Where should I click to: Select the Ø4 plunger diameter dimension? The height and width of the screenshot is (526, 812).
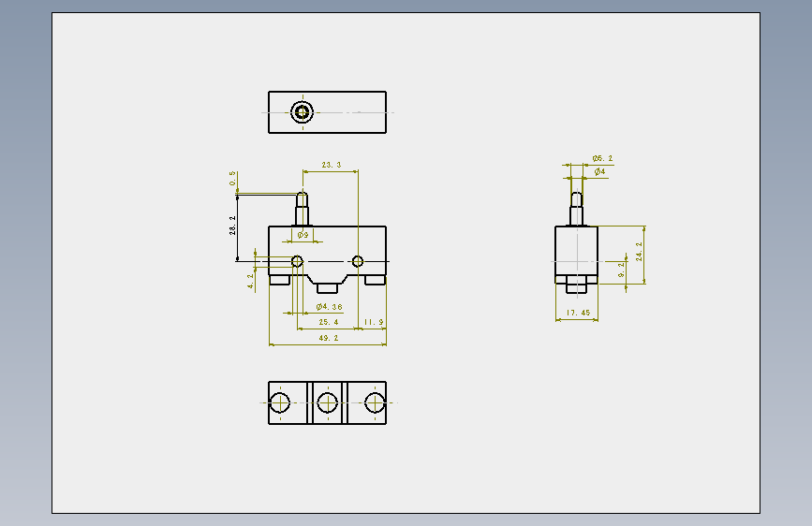tap(599, 171)
